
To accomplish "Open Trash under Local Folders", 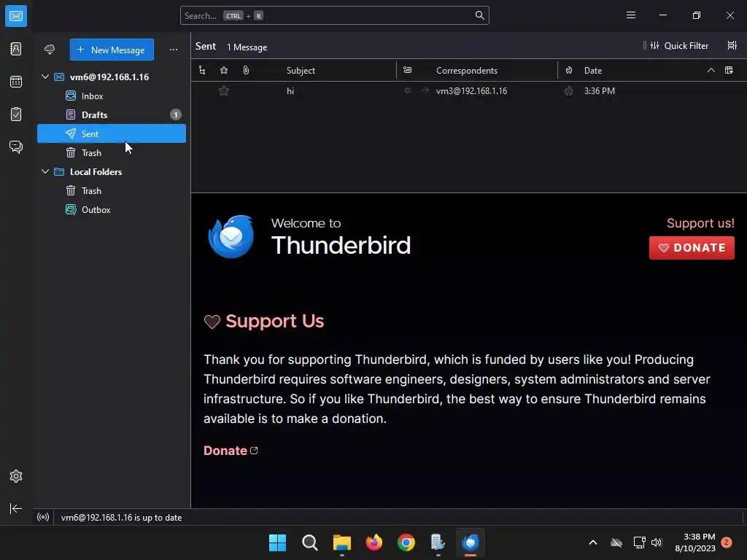I will click(x=112, y=190).
